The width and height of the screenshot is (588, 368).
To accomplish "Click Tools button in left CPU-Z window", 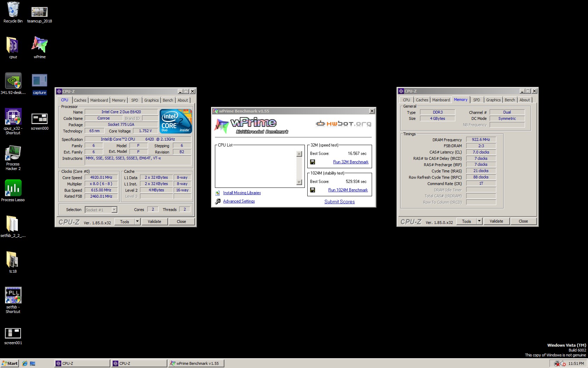I will coord(125,222).
